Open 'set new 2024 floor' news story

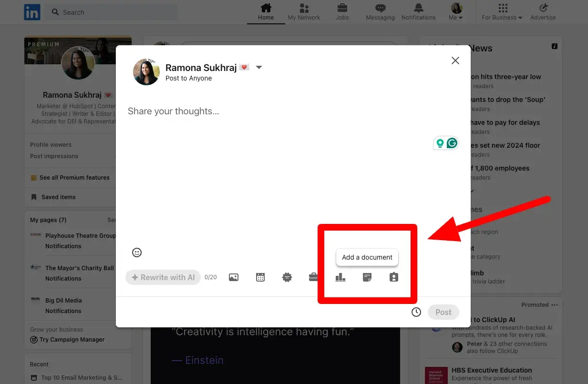(x=505, y=145)
